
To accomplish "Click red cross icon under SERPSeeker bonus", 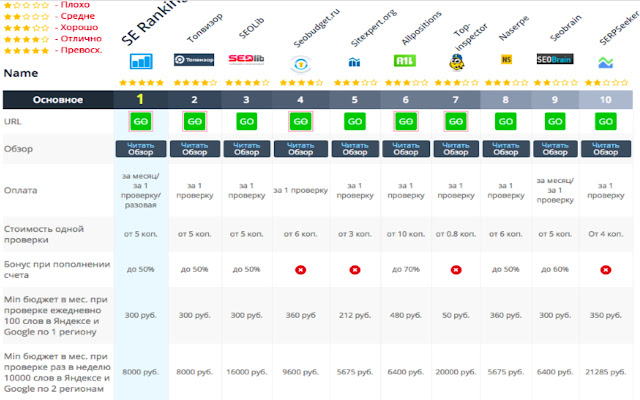I will [606, 270].
